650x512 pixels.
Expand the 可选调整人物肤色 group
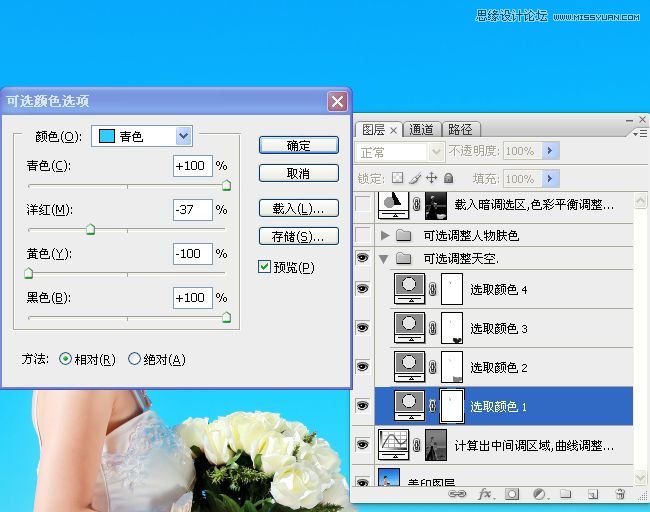click(x=385, y=235)
